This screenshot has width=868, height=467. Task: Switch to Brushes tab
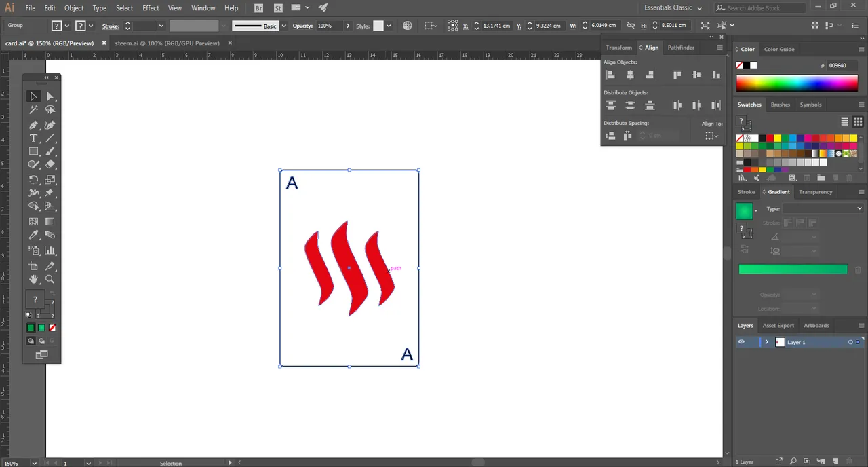(x=780, y=105)
